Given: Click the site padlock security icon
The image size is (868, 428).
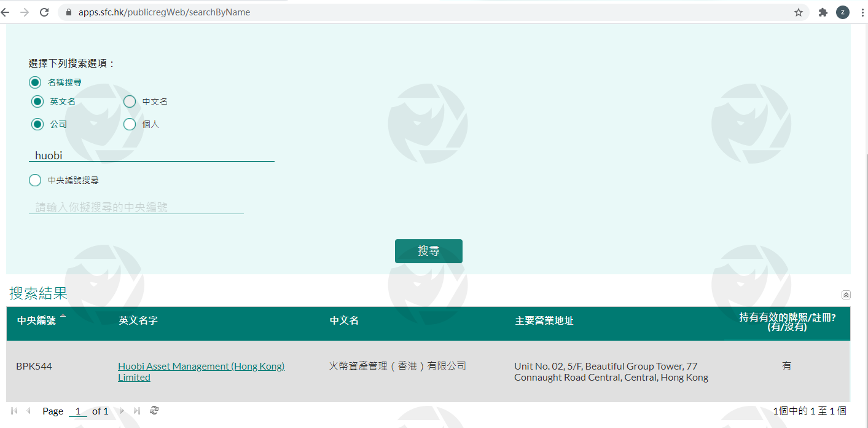Looking at the screenshot, I should (x=68, y=12).
